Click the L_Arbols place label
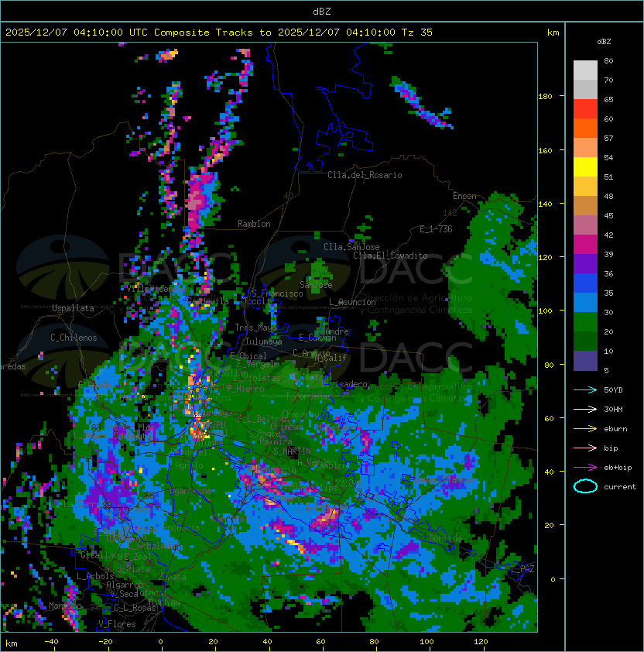 point(95,576)
